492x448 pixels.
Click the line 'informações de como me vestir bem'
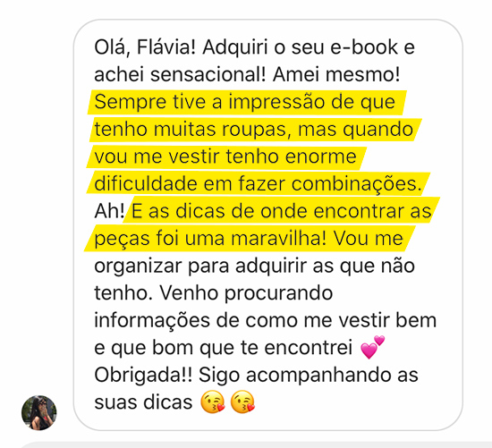[266, 320]
